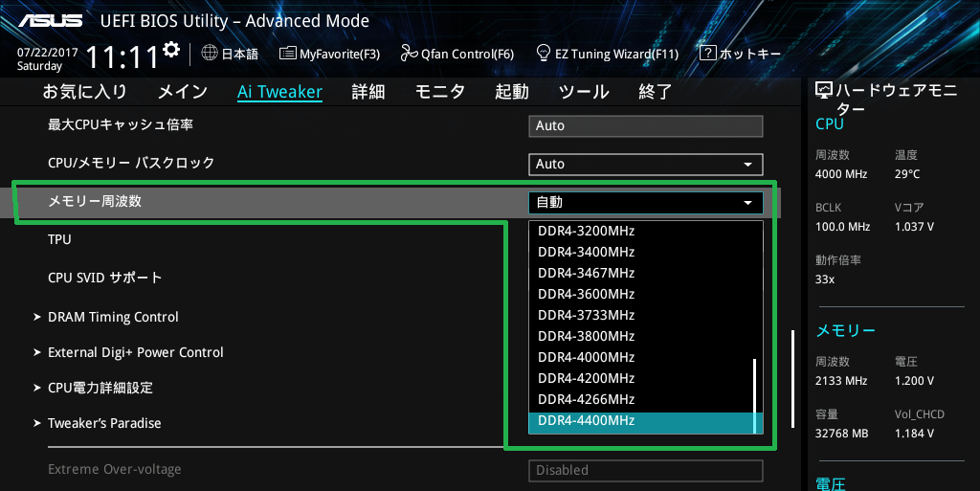Select the メモリー周波数 label

95,201
